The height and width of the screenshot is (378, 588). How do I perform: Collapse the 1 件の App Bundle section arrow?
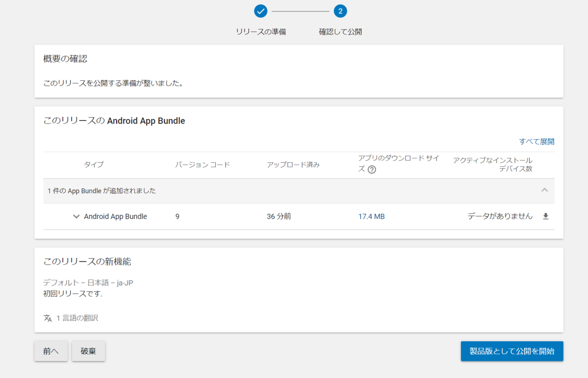point(544,190)
